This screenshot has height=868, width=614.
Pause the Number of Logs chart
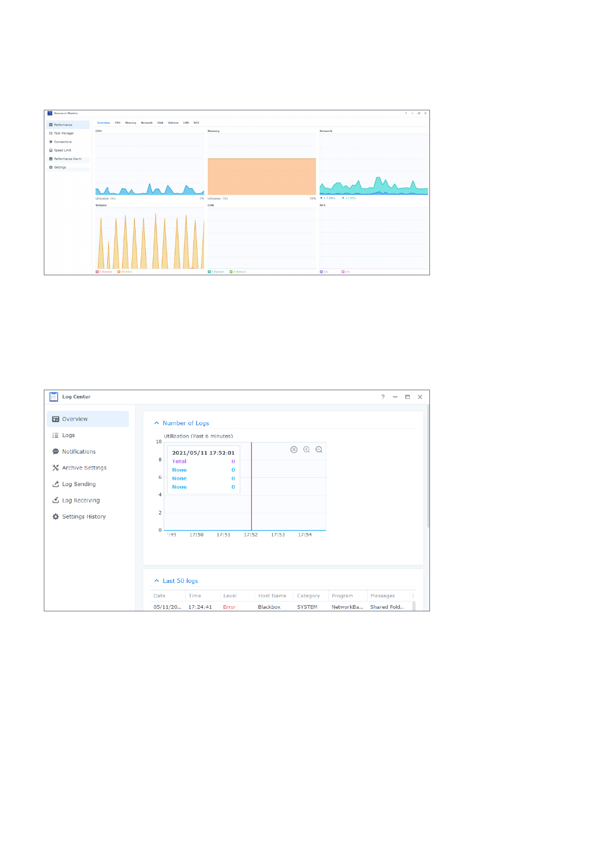[x=294, y=449]
